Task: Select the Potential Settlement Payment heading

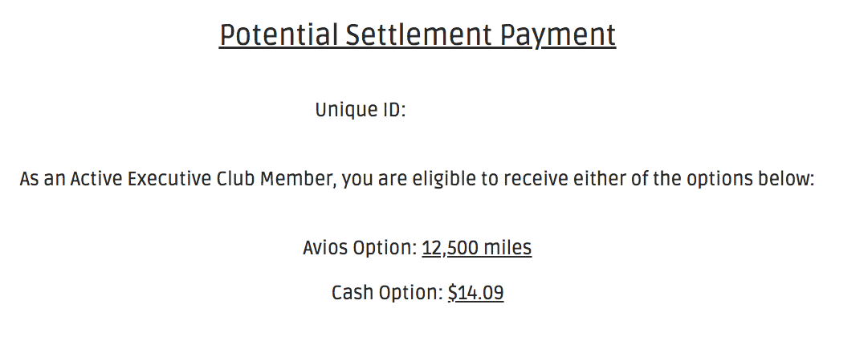Action: (x=418, y=35)
